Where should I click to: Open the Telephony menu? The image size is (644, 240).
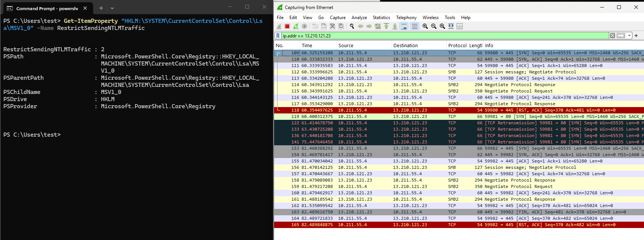(406, 18)
